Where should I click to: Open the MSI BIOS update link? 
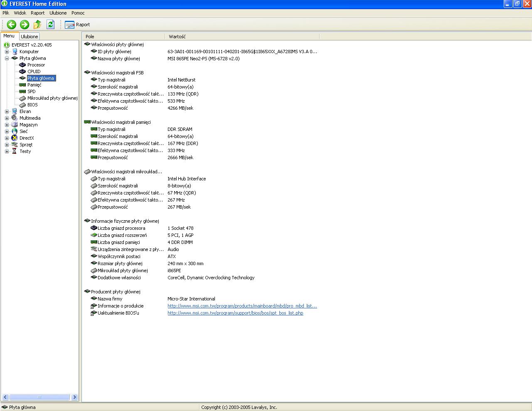(235, 313)
